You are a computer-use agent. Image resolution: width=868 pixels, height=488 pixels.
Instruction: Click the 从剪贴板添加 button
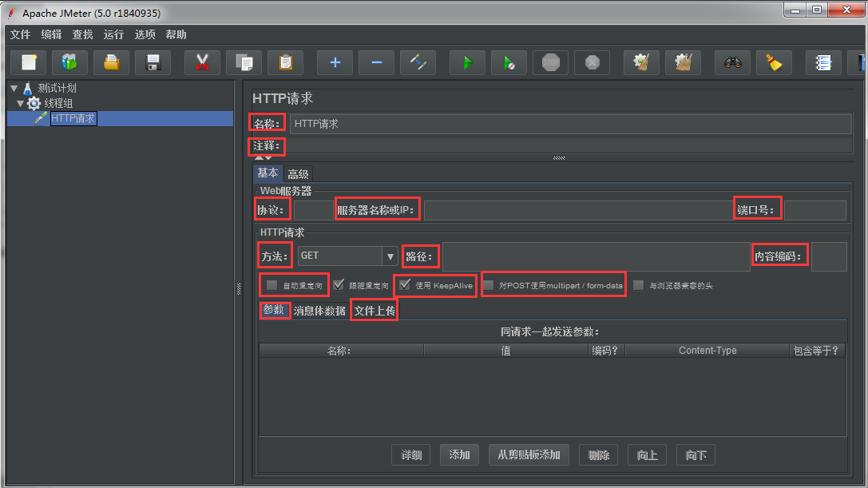[529, 454]
